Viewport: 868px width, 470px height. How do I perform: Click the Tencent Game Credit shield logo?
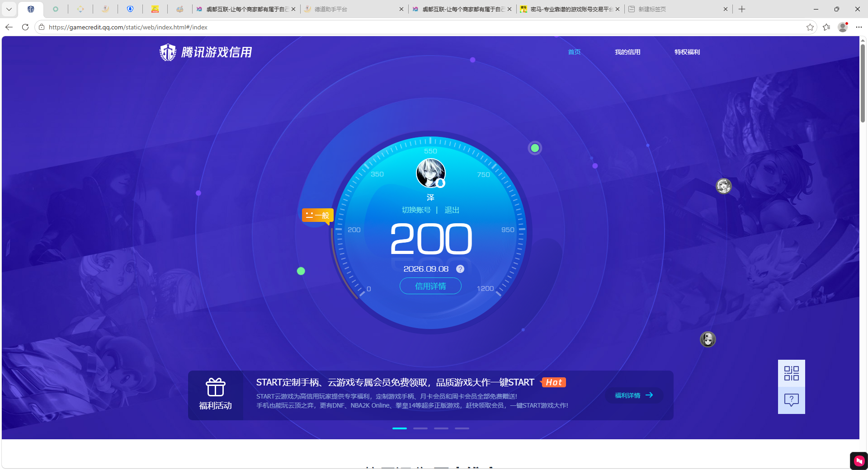168,52
